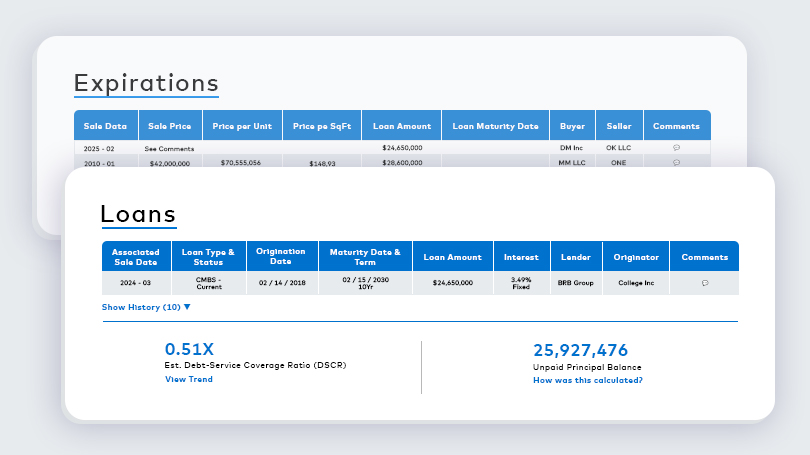Click 'Est. Debt-Service Coverage Ratio (DSCR)' label
This screenshot has width=810, height=455.
pos(255,365)
